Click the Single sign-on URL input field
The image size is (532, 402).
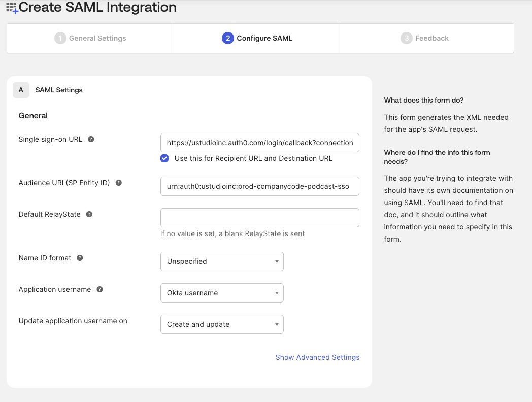click(260, 143)
